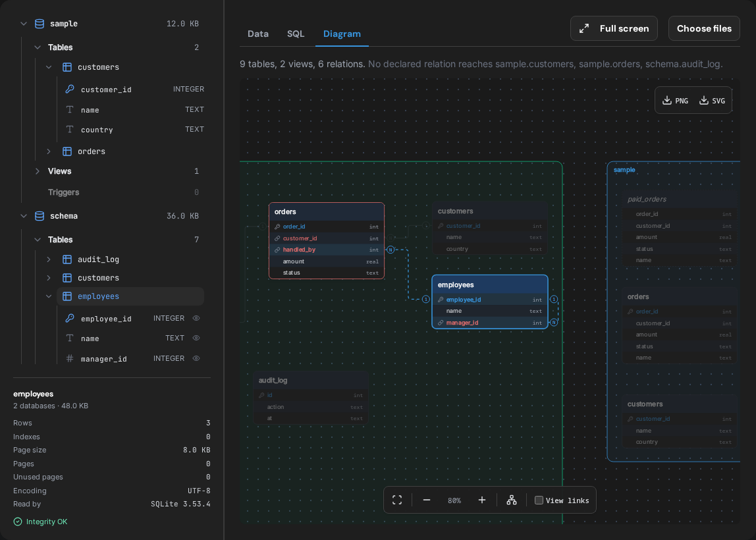Toggle visibility eye for employee_id column
The height and width of the screenshot is (540, 756).
coord(196,318)
